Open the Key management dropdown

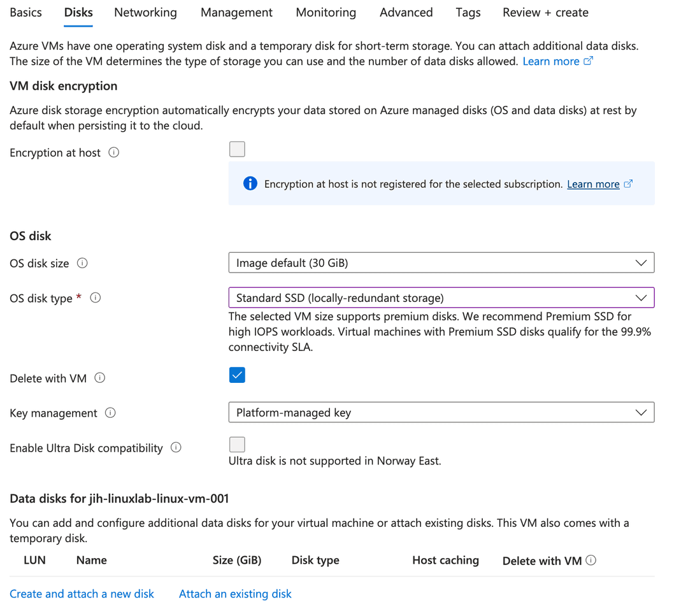click(x=441, y=413)
